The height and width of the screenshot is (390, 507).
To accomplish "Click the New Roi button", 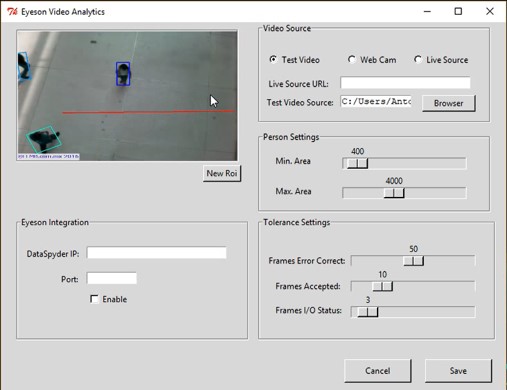I will tap(222, 173).
